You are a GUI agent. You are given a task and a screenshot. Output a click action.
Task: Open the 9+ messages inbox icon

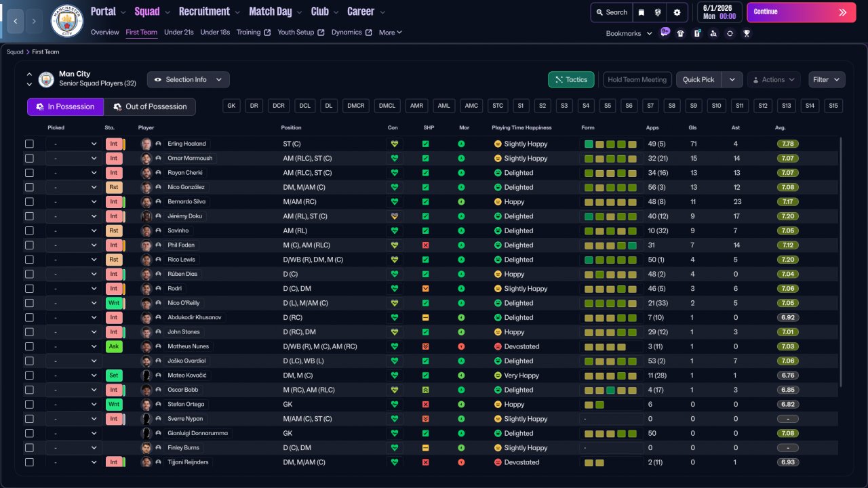coord(665,33)
